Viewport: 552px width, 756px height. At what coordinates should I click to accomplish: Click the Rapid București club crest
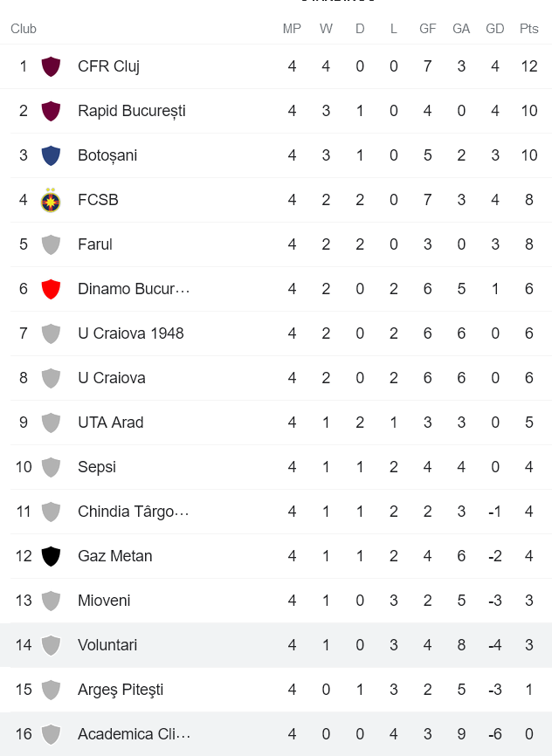51,110
